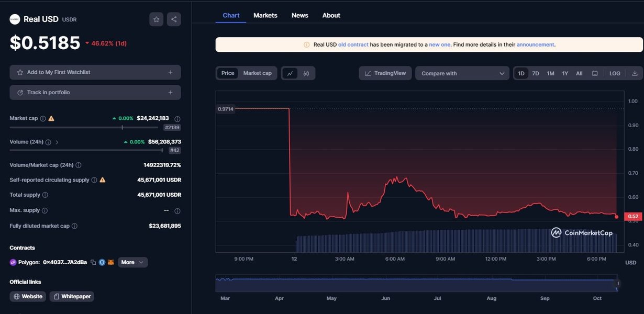Click info icon next to Self-reported circulating supply
Screen dimensions: 644x314
94,180
